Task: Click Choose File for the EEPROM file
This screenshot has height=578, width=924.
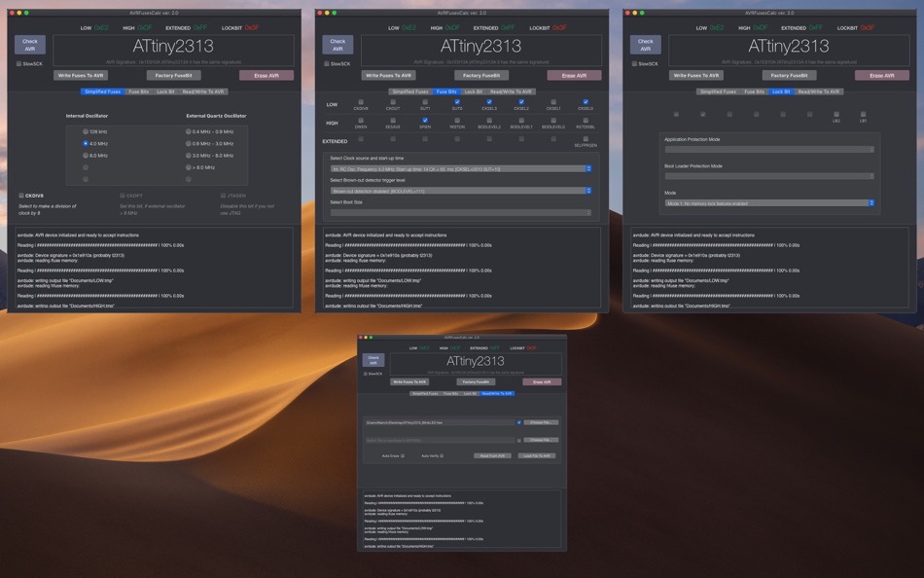Action: (x=541, y=440)
